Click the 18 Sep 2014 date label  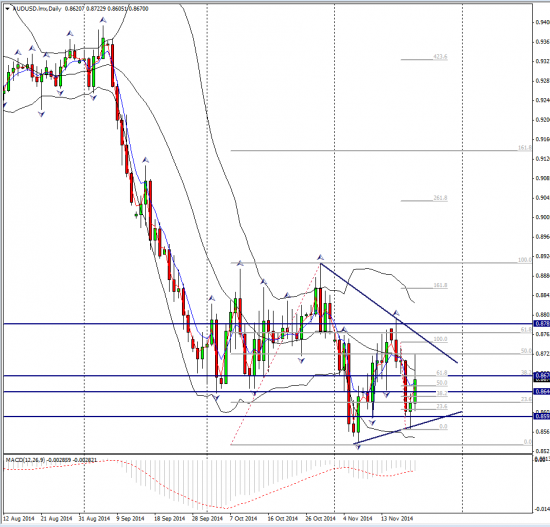[169, 519]
